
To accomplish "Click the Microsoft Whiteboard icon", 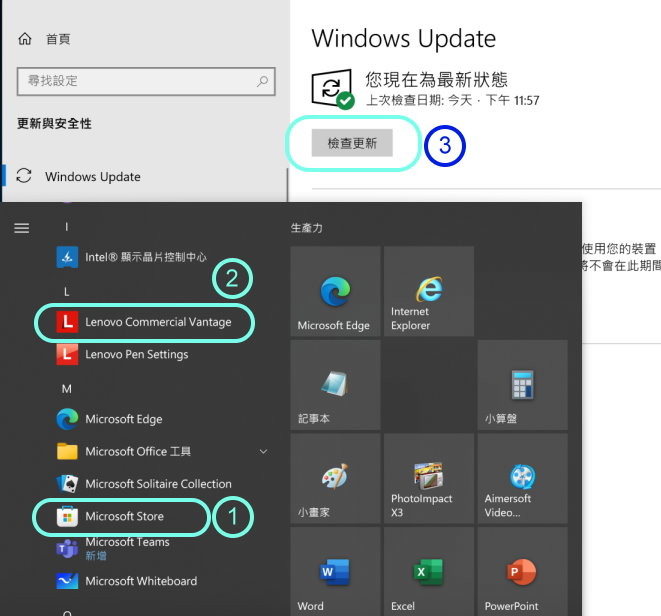I will [x=67, y=581].
